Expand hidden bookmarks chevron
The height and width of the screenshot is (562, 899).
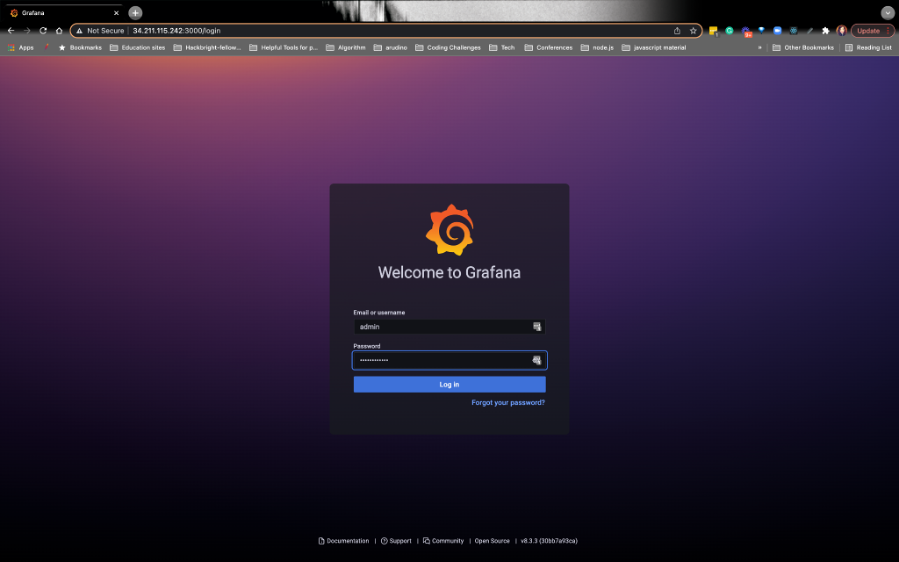(x=760, y=48)
